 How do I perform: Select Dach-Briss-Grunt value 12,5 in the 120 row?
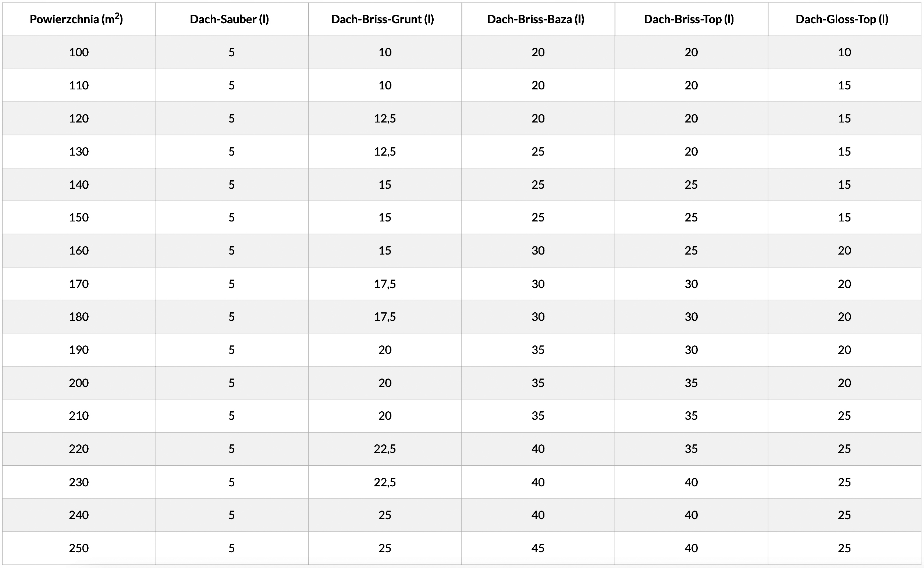[385, 118]
